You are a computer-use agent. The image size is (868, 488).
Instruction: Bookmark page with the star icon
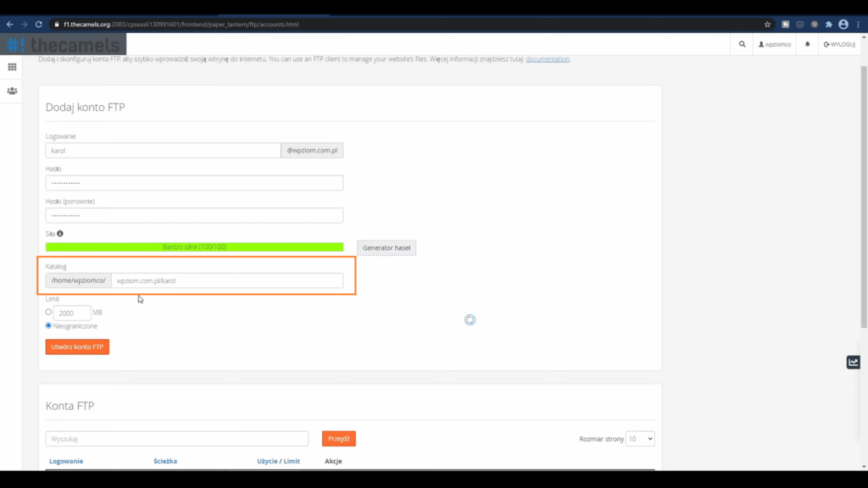coord(767,25)
